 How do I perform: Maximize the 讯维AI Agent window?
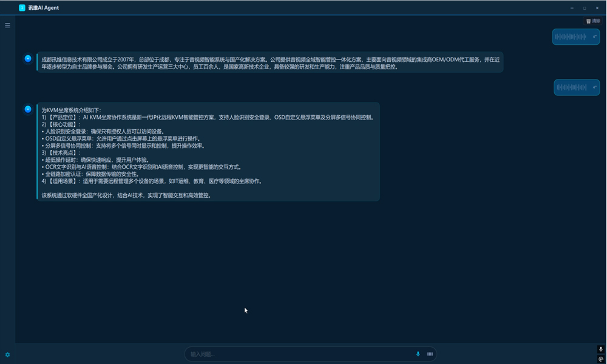click(x=585, y=8)
